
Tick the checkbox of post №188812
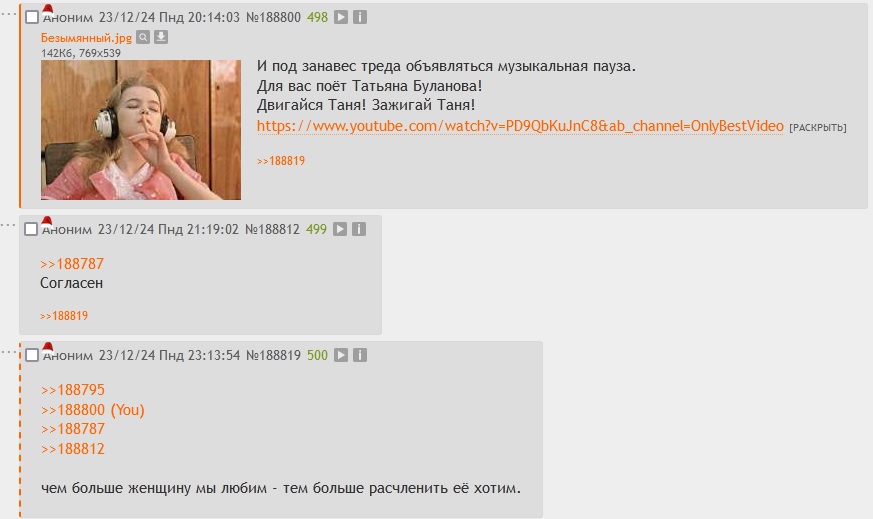point(31,229)
